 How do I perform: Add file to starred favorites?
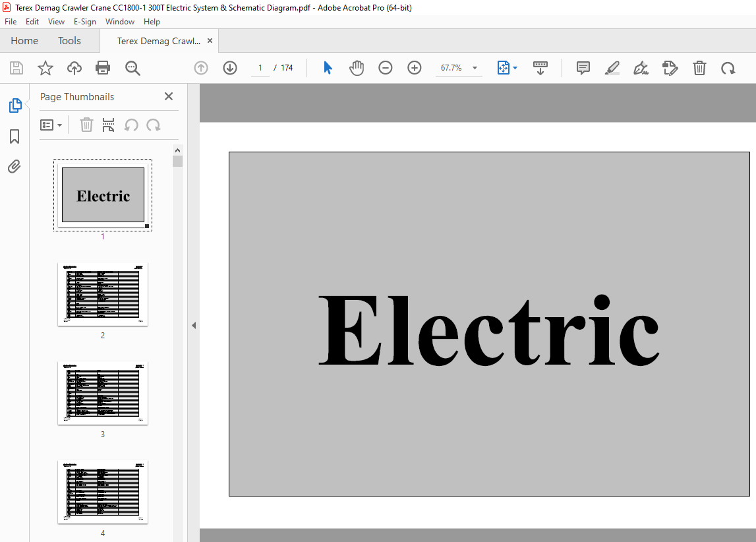coord(45,68)
